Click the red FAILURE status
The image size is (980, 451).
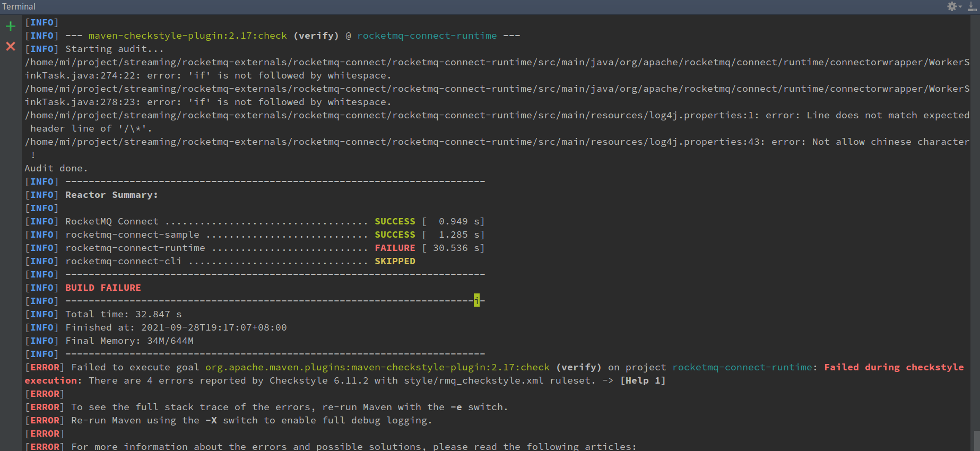pyautogui.click(x=395, y=248)
